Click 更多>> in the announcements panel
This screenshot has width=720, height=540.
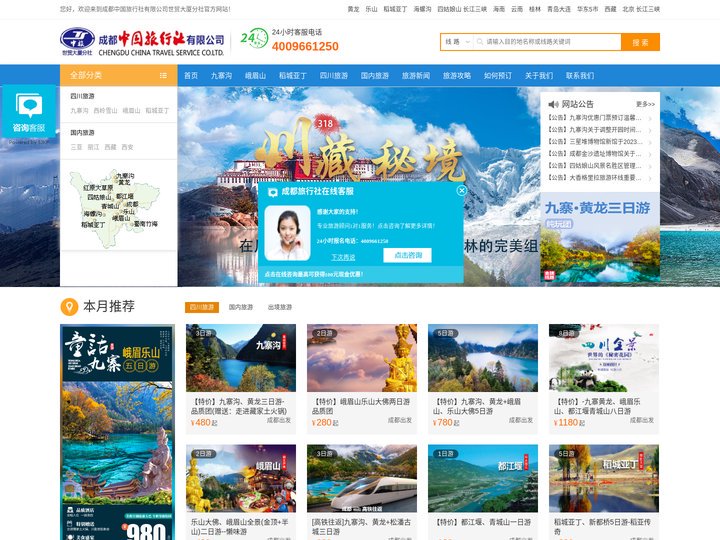[646, 104]
